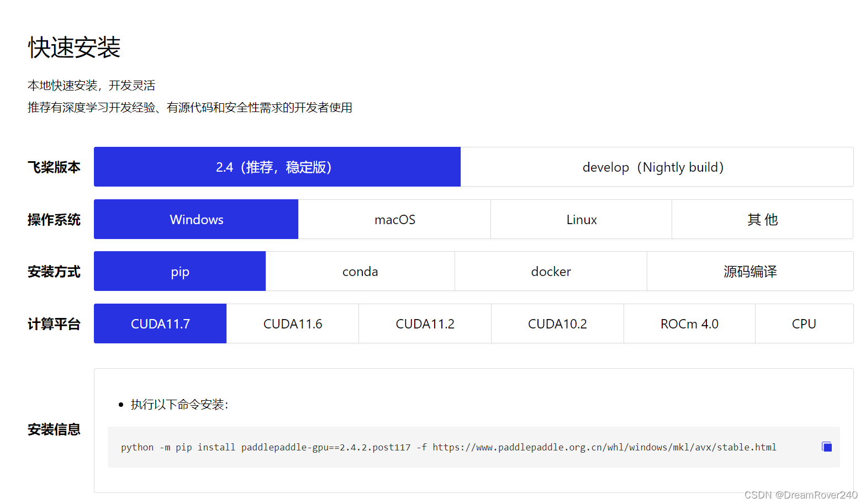866x504 pixels.
Task: Select Windows as the operating system
Action: 196,219
